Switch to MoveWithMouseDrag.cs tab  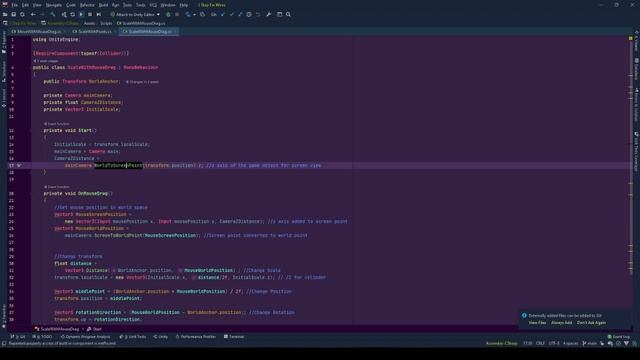tap(39, 31)
